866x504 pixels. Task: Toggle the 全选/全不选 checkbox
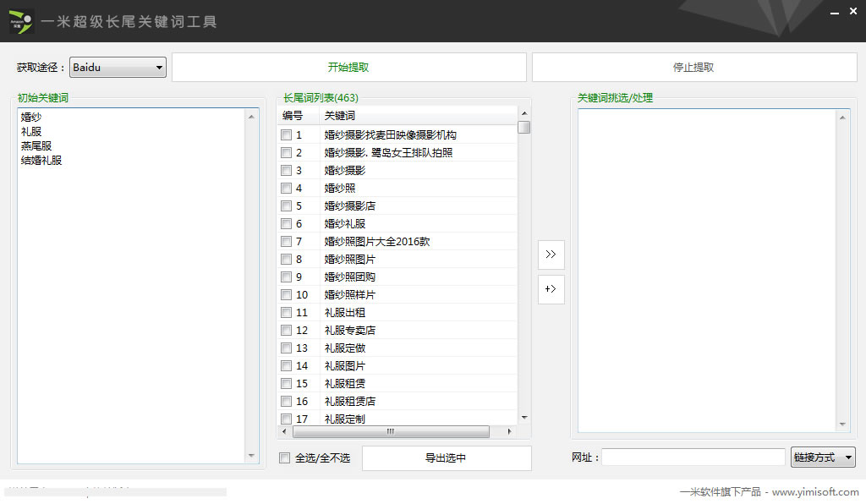click(x=285, y=457)
